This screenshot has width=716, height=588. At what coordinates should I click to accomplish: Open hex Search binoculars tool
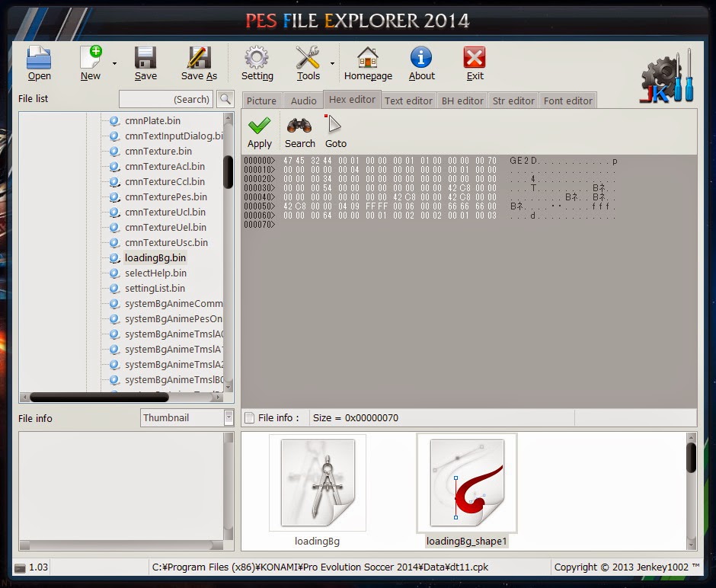click(x=299, y=125)
